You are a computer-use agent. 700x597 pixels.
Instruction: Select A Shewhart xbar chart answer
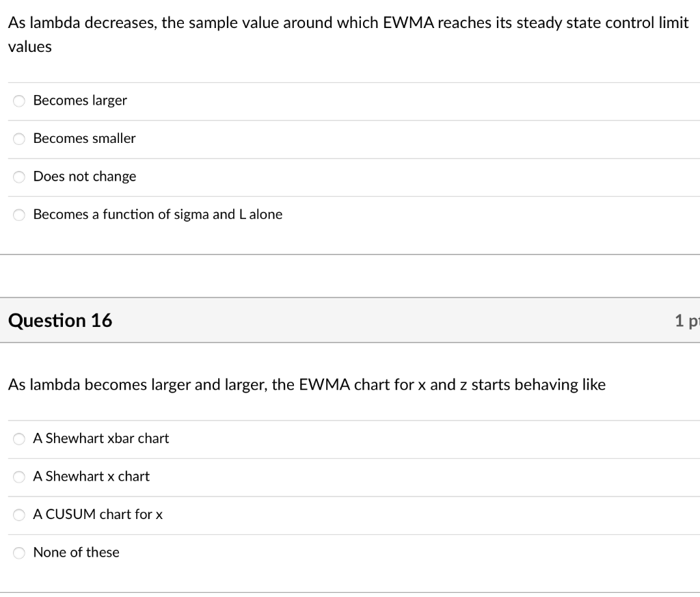point(18,438)
